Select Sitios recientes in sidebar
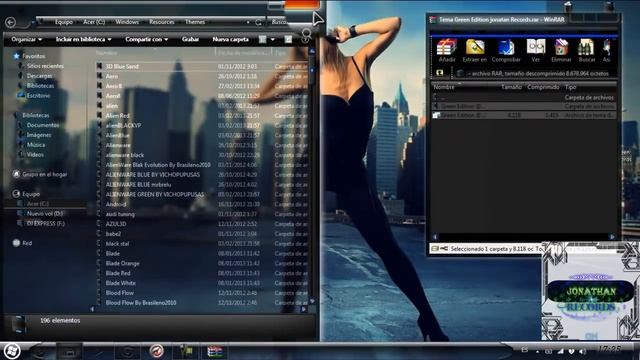This screenshot has height=360, width=640. [x=45, y=66]
